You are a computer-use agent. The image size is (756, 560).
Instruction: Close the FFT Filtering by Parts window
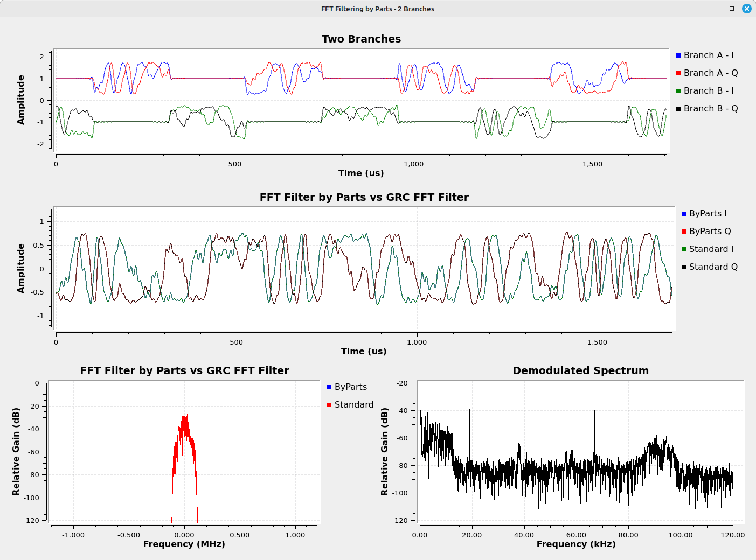(x=746, y=9)
